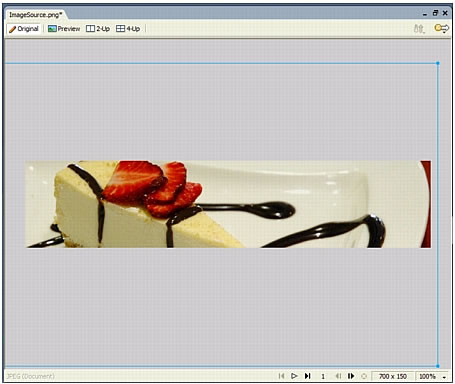The height and width of the screenshot is (384, 455).
Task: Select the 2-Up comparison view
Action: pyautogui.click(x=98, y=29)
